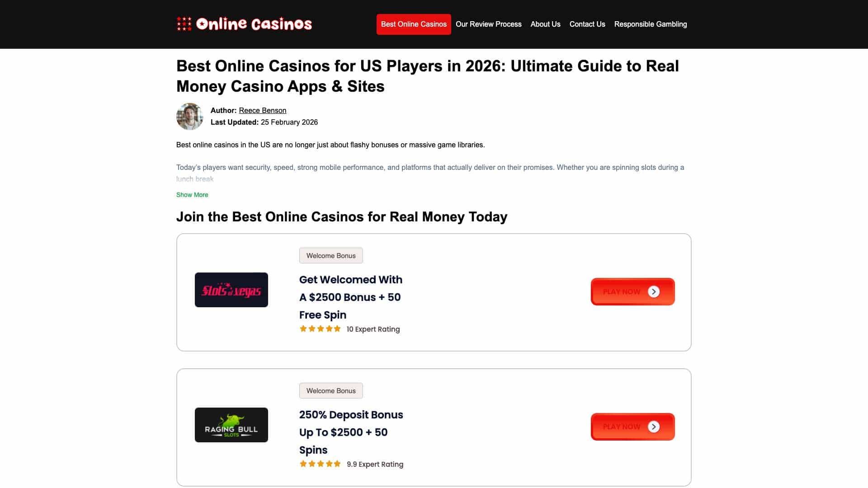Go to Our Review Process page

(x=488, y=24)
